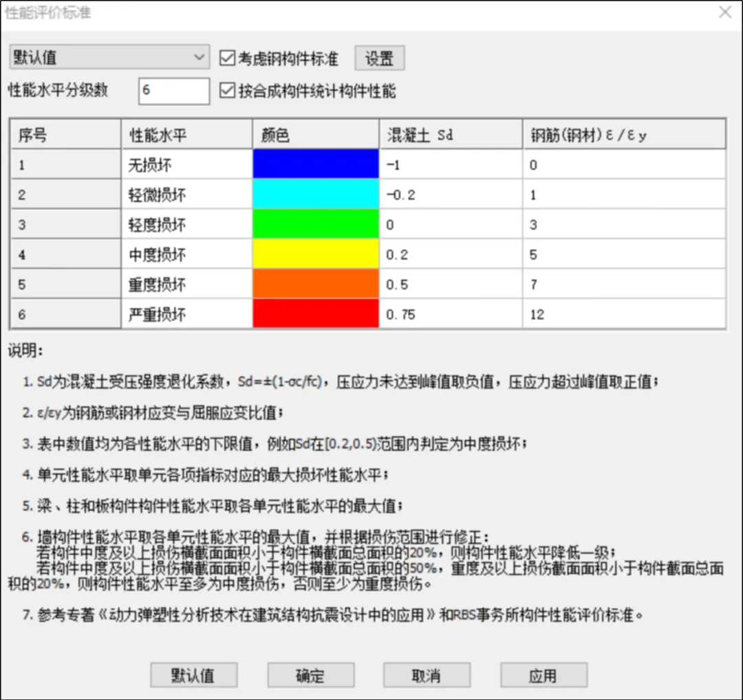Click row number 1 cell

point(66,164)
